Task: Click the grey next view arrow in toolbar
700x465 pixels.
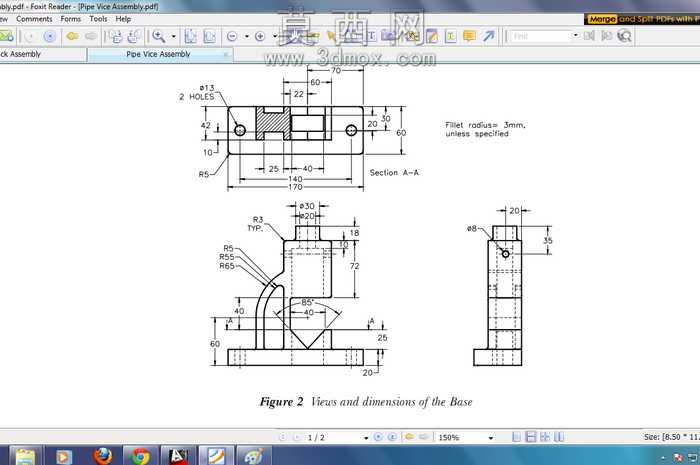Action: (91, 36)
